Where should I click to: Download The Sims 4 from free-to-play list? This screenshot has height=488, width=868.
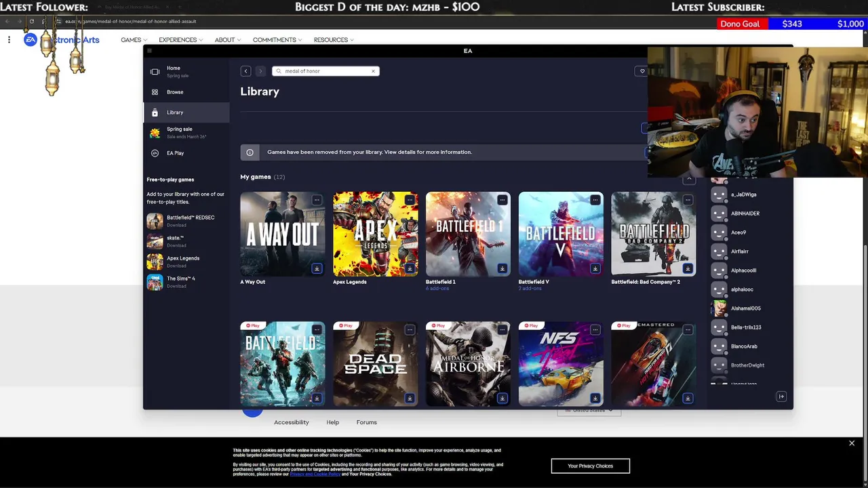pyautogui.click(x=176, y=286)
